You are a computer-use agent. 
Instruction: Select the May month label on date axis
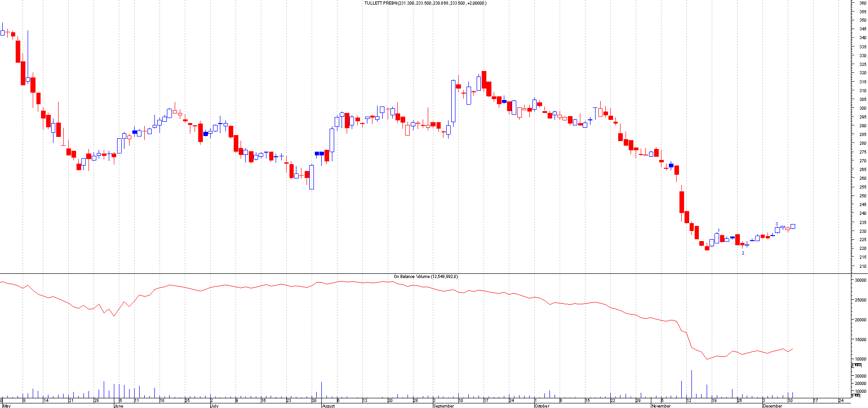[6, 406]
